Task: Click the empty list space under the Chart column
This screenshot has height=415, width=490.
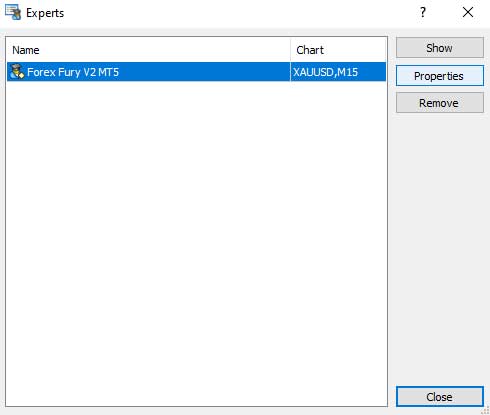Action: [338, 243]
